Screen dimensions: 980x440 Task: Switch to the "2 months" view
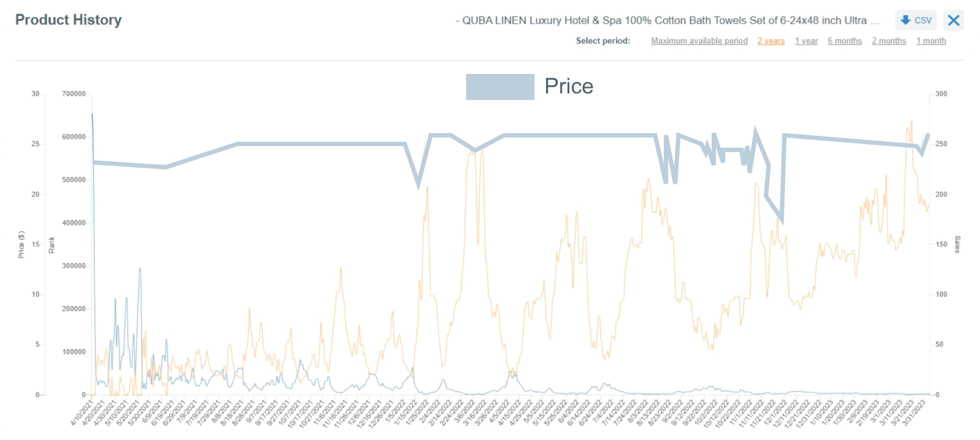coord(889,41)
